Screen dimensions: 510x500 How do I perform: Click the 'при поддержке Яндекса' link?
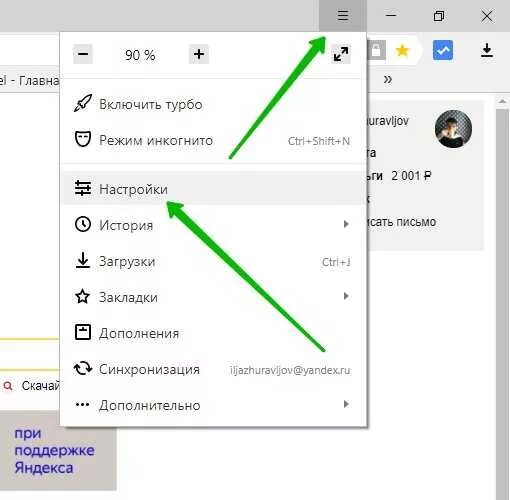click(54, 450)
